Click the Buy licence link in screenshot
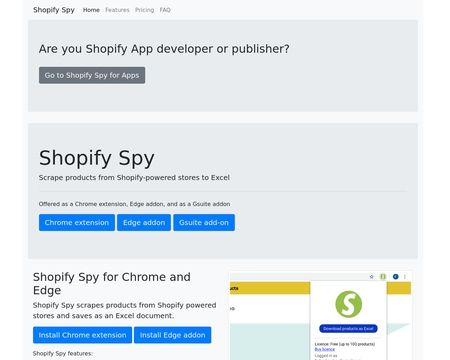This screenshot has width=450, height=360. [325, 349]
